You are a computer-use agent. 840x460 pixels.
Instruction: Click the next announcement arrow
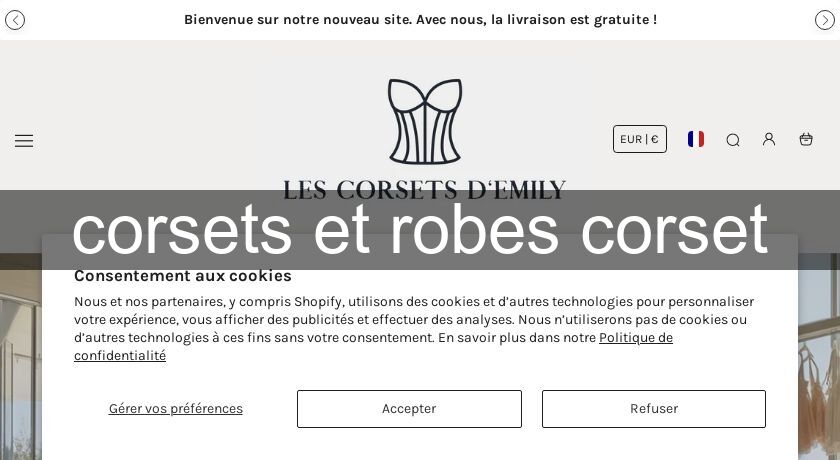pos(825,20)
